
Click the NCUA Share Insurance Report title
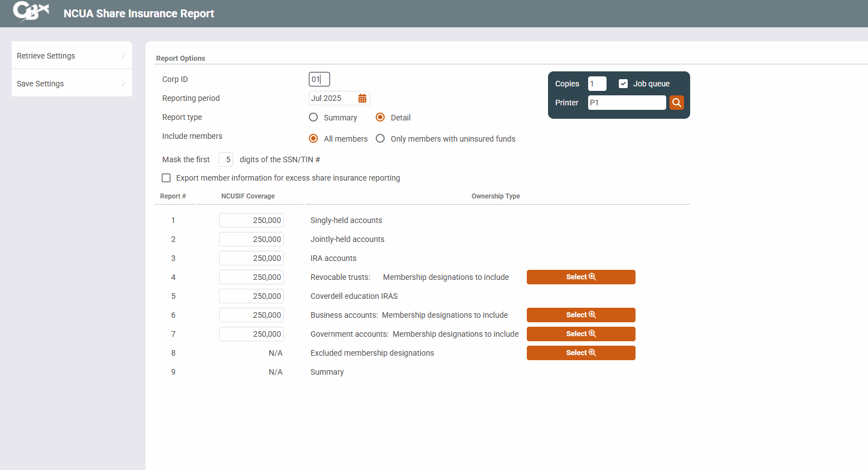139,13
